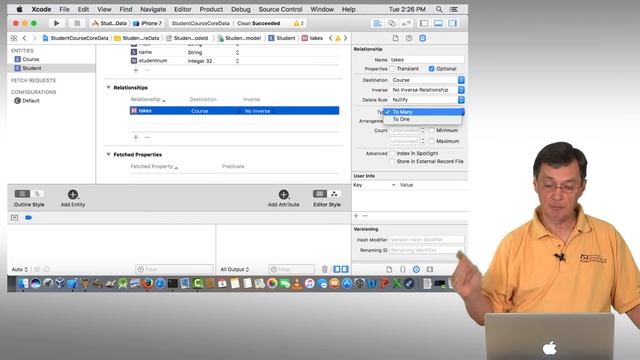This screenshot has height=360, width=640.
Task: Show the version editor
Action: tap(406, 23)
